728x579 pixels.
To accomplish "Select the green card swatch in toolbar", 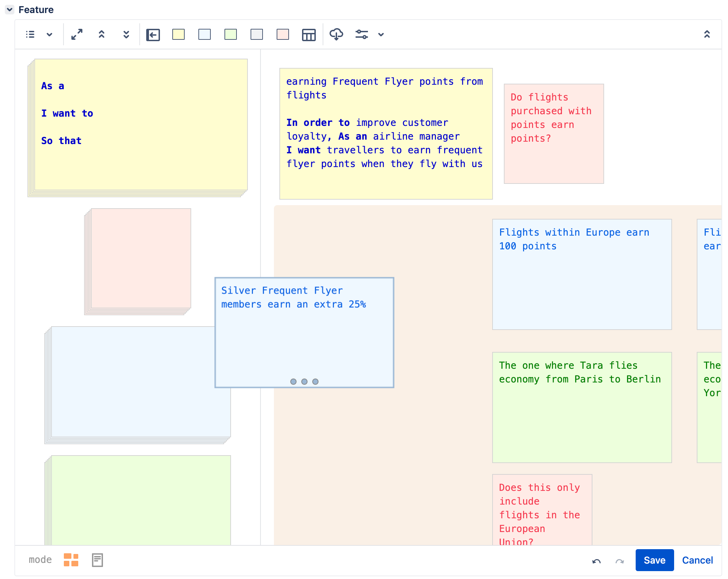I will coord(231,34).
